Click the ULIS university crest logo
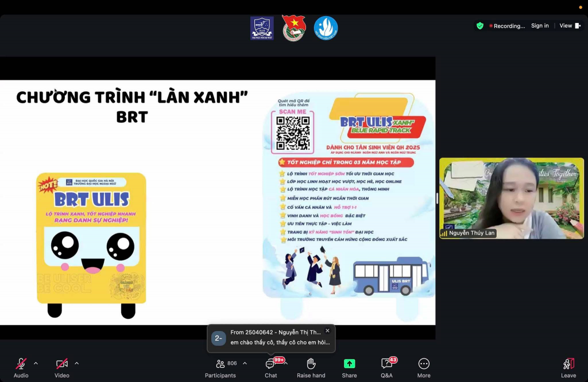Viewport: 588px width, 382px height. 262,28
